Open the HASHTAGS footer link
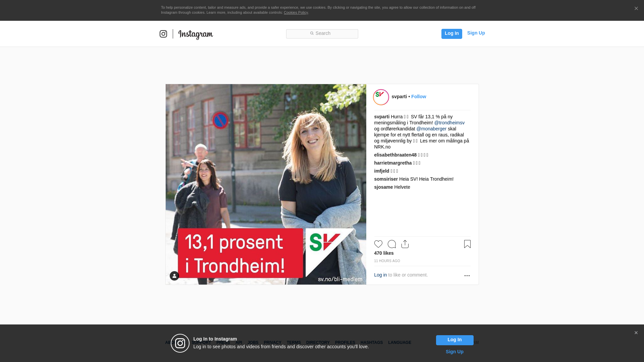The height and width of the screenshot is (362, 644). [x=371, y=343]
